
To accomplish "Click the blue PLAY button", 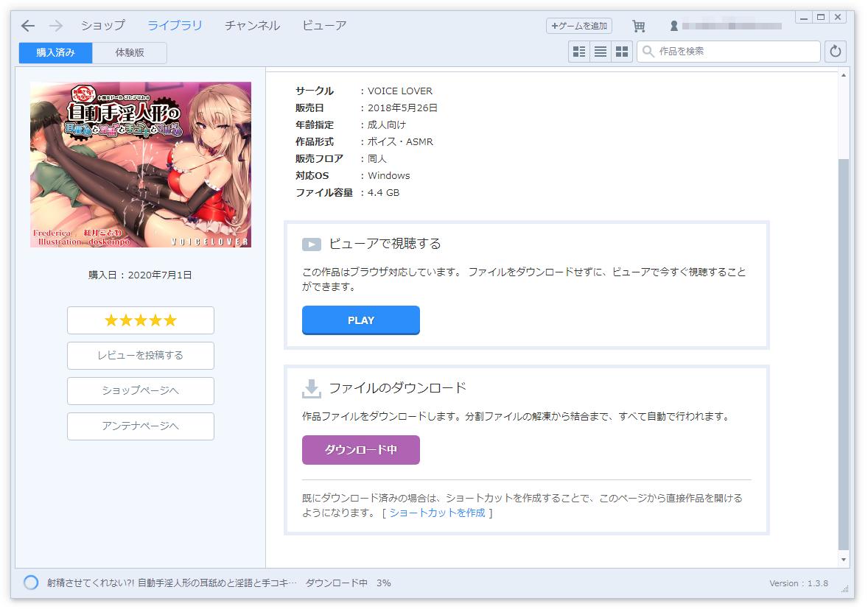I will pyautogui.click(x=361, y=320).
